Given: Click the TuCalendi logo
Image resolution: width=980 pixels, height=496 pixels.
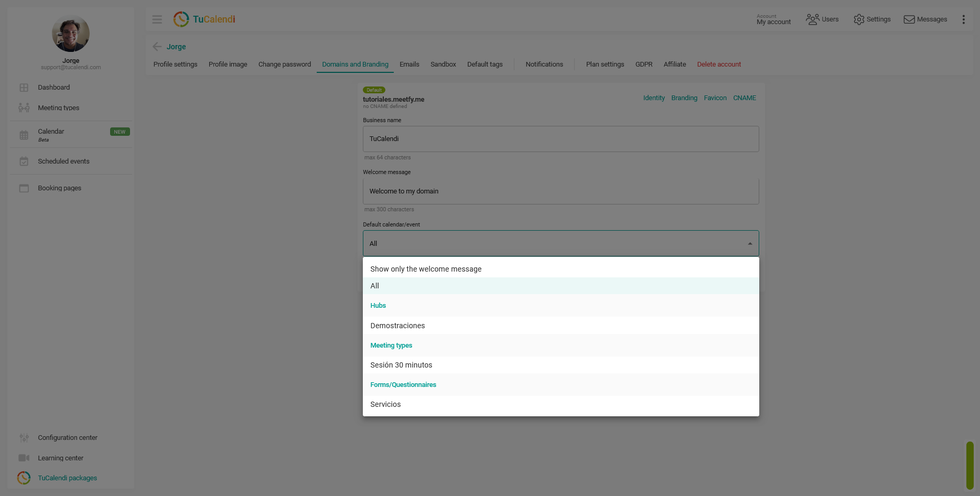Looking at the screenshot, I should click(x=204, y=19).
